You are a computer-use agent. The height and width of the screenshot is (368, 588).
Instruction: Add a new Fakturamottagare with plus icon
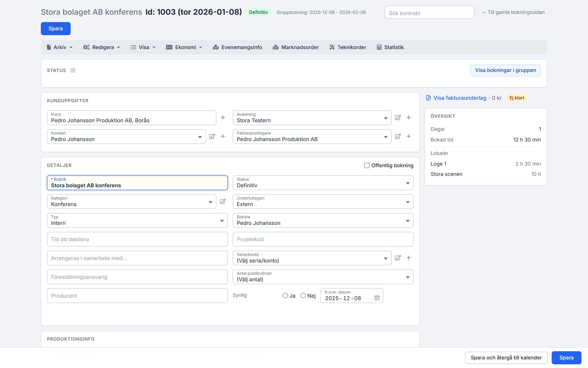point(409,136)
